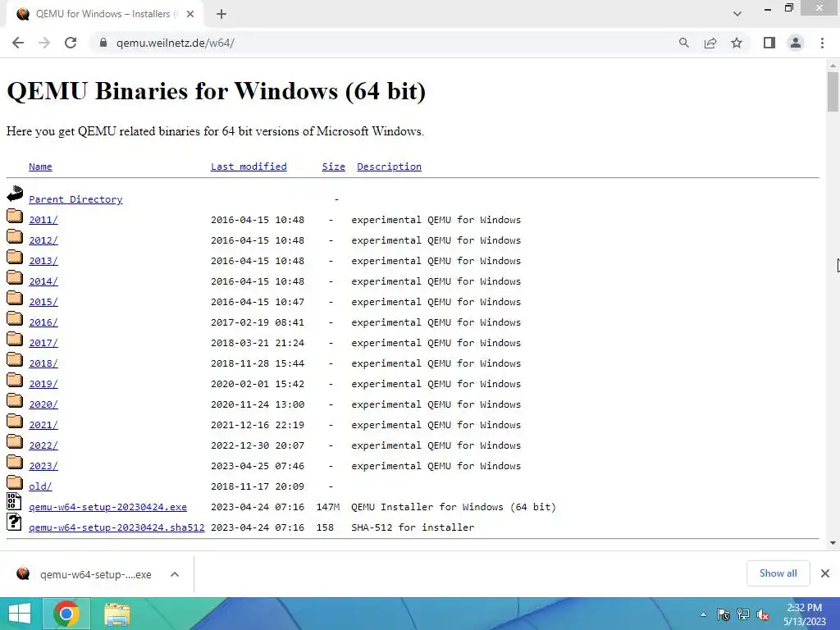
Task: Click the Chrome taskbar icon
Action: [x=66, y=614]
